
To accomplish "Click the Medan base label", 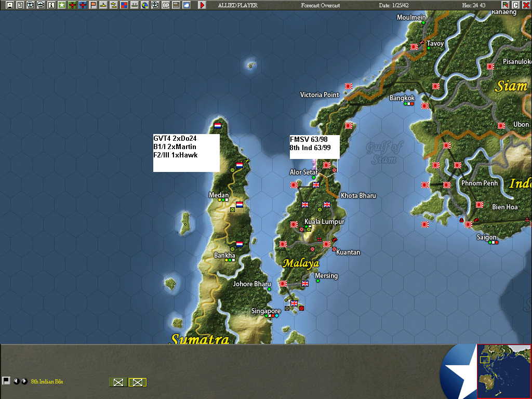I will [219, 195].
